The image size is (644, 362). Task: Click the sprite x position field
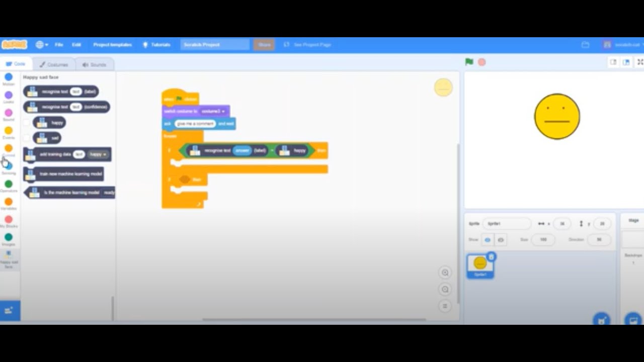coord(562,223)
